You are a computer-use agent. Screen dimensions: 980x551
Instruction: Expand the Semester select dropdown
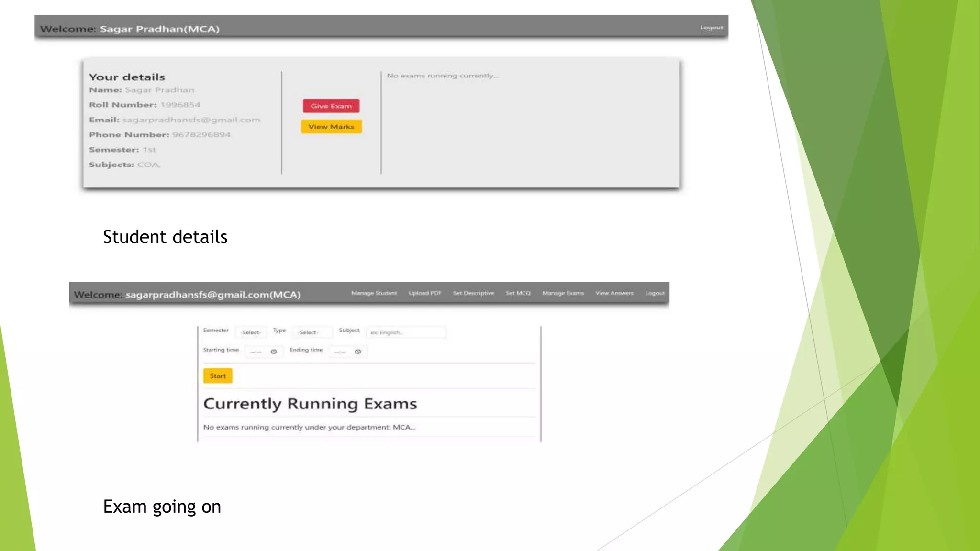251,332
